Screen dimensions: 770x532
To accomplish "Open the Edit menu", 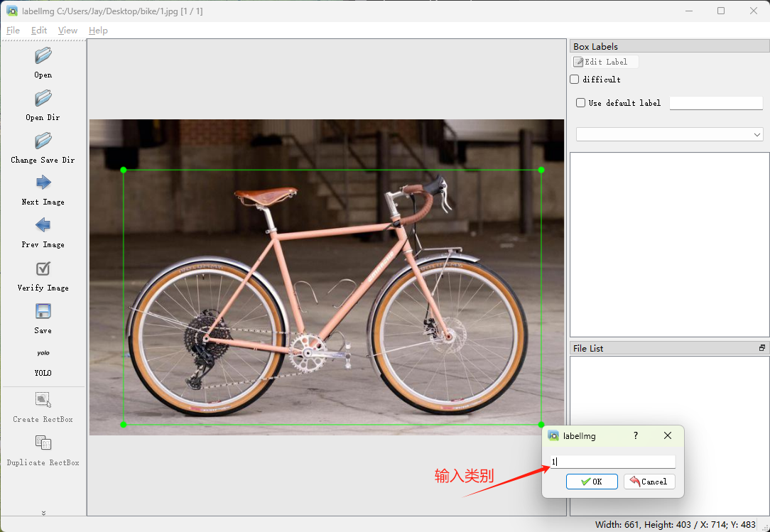I will pyautogui.click(x=39, y=31).
